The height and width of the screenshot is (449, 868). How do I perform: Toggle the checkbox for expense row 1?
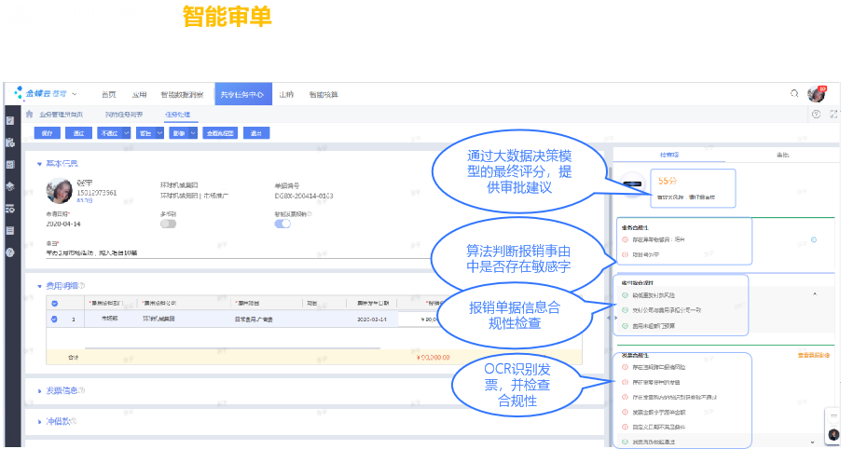[x=54, y=320]
